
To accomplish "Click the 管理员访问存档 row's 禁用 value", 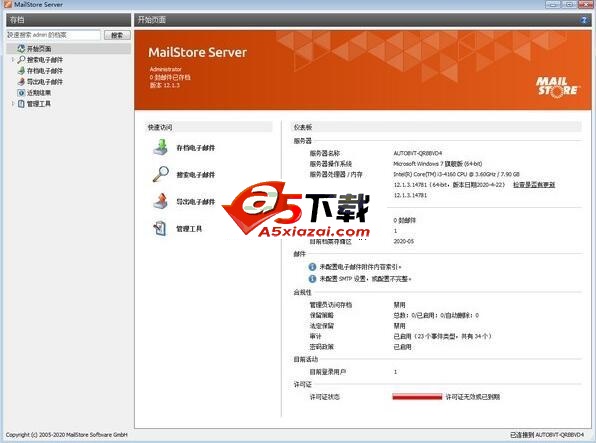I will (x=399, y=305).
